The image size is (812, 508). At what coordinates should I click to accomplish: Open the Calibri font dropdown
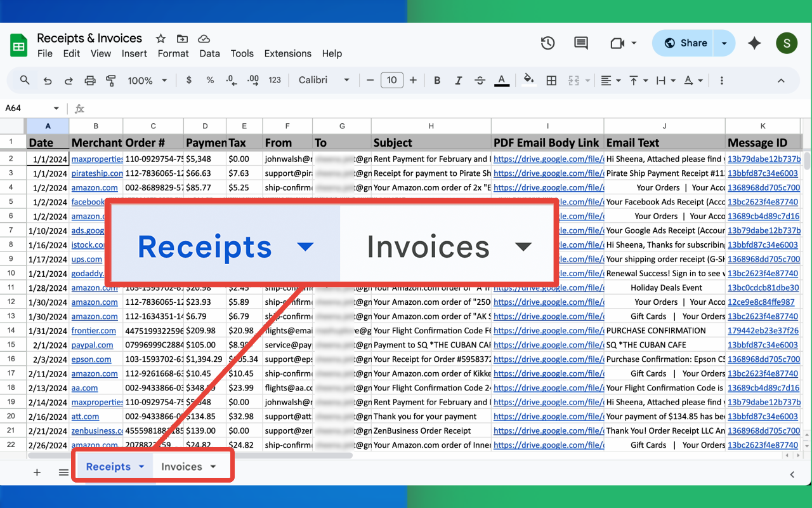coord(324,80)
